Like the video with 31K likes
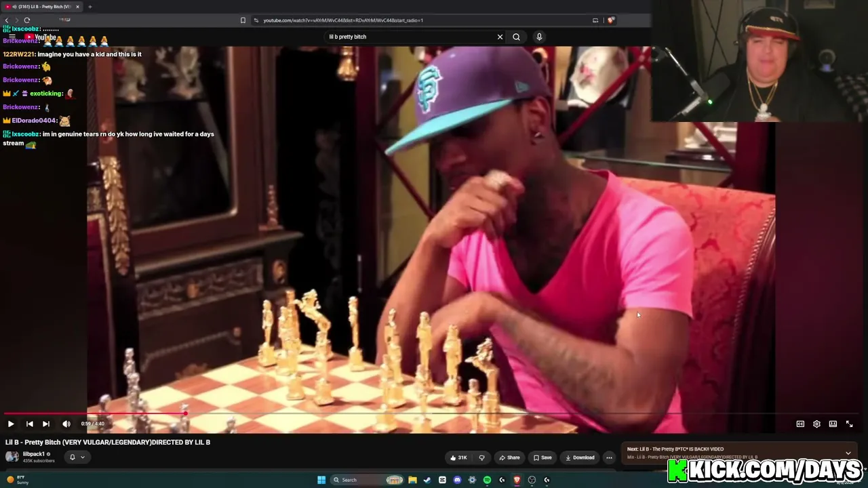 click(458, 457)
